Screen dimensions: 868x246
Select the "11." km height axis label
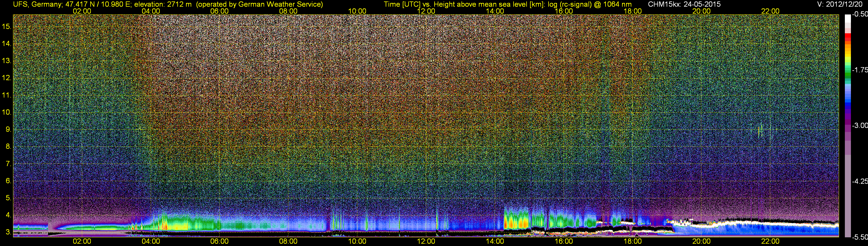[7, 95]
